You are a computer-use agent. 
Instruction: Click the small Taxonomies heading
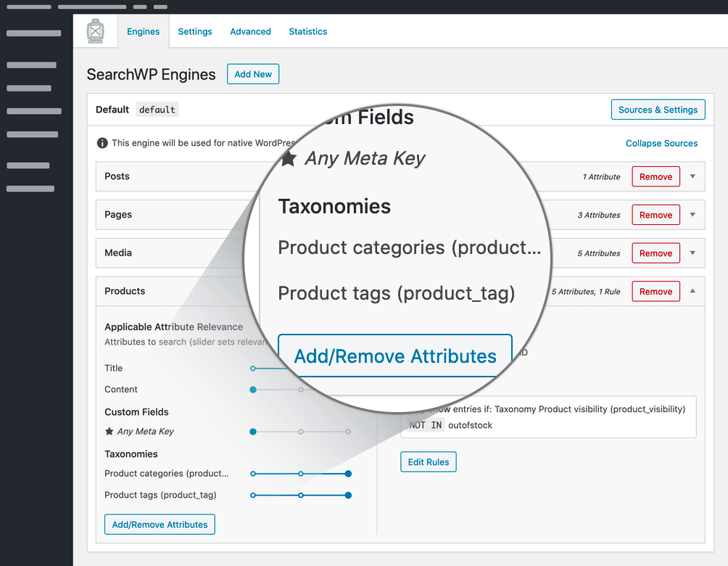click(131, 454)
